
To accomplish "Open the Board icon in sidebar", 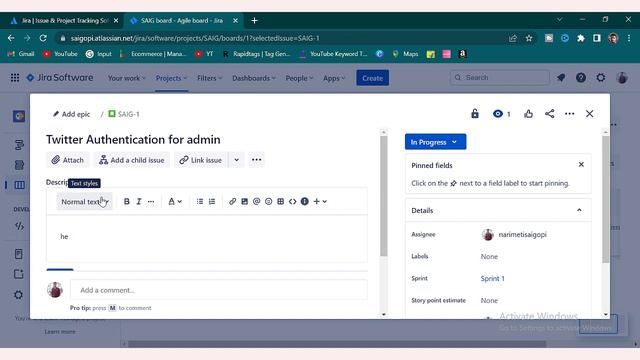I will point(19,185).
